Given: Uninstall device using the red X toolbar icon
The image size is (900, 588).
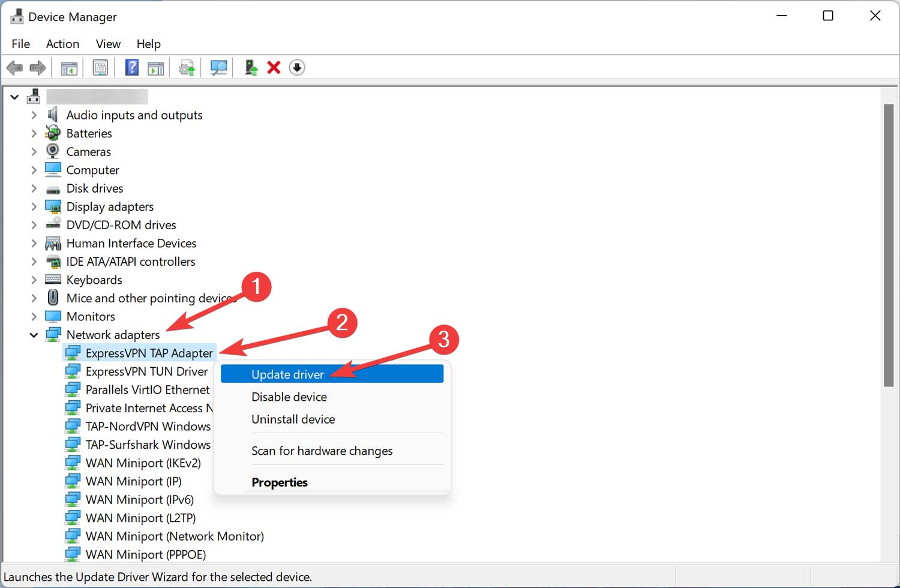Looking at the screenshot, I should click(x=274, y=67).
